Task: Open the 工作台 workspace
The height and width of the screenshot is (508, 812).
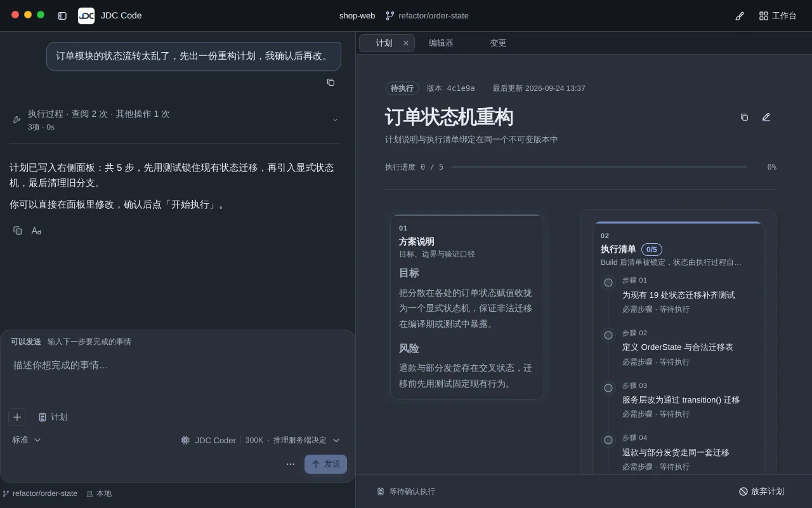Action: click(x=778, y=16)
